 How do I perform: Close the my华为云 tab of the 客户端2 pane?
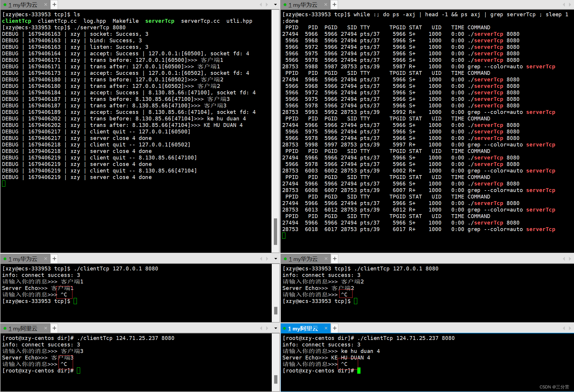tap(326, 259)
